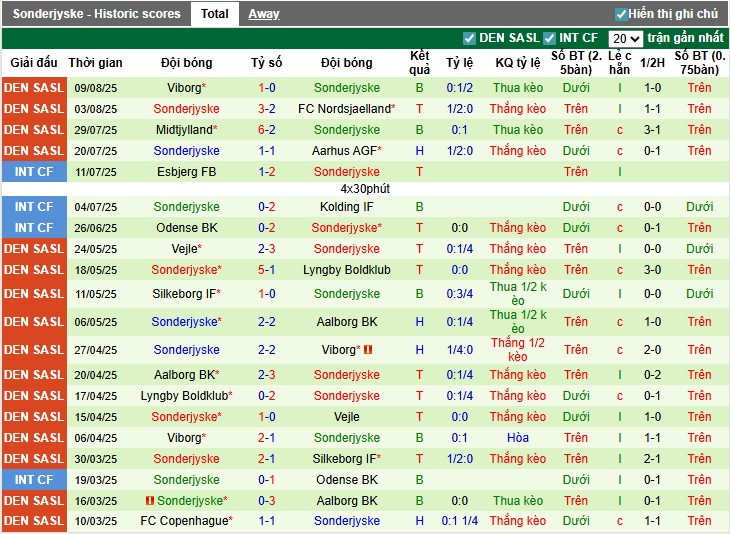Click the red card icon before Sonderjyske 16/03/25
Screen dimensions: 730x534
(x=149, y=500)
